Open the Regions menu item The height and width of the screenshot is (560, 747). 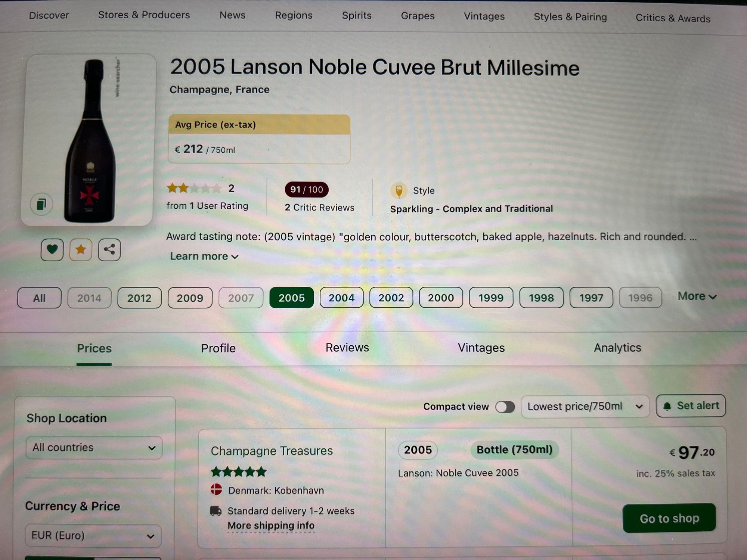pos(294,15)
